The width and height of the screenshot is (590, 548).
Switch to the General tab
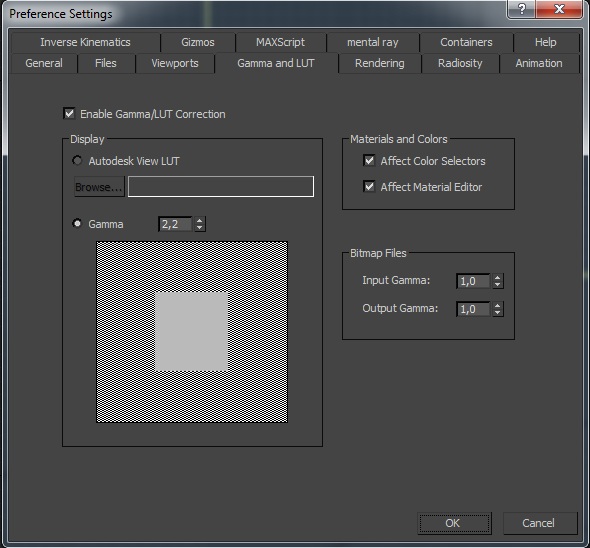point(44,63)
